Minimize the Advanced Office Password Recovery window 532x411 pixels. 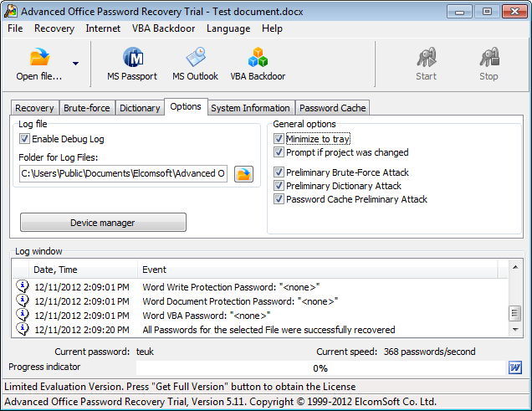pos(459,12)
